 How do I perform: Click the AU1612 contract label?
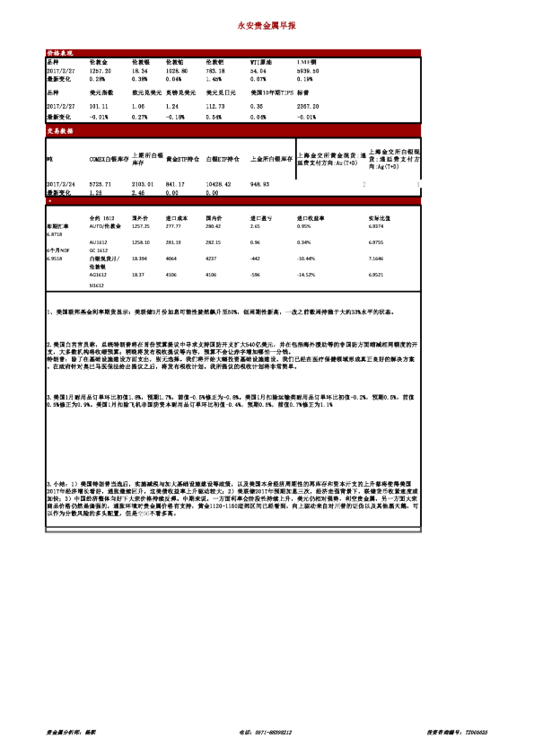[99, 242]
